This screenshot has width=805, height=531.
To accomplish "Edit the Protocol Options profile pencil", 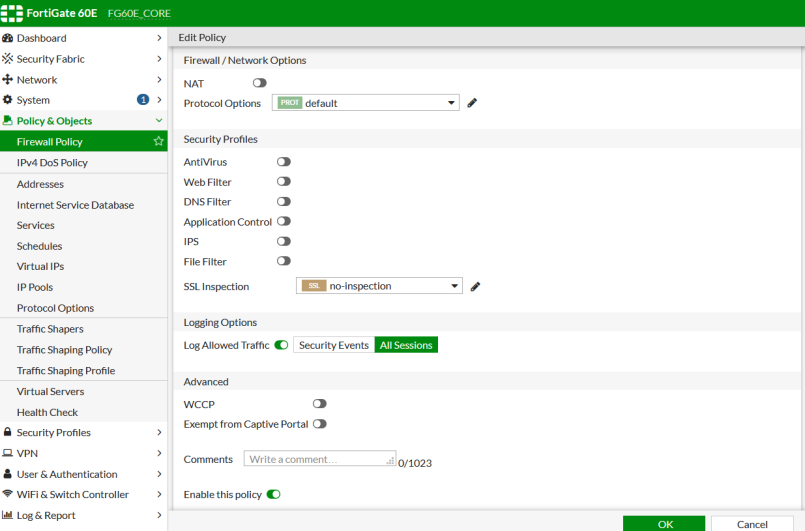I will [x=472, y=103].
